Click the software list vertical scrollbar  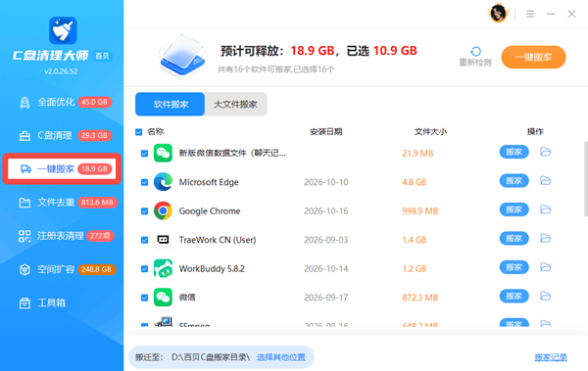586,179
